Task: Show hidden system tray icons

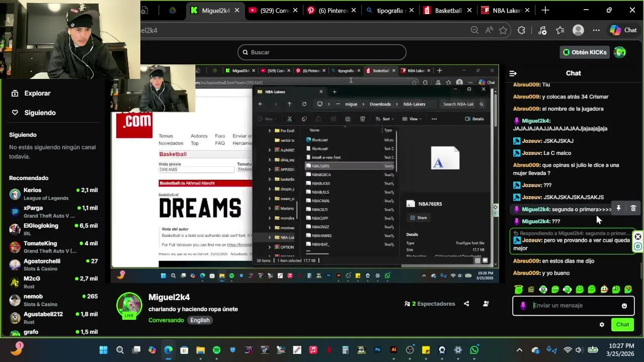Action: [519, 350]
